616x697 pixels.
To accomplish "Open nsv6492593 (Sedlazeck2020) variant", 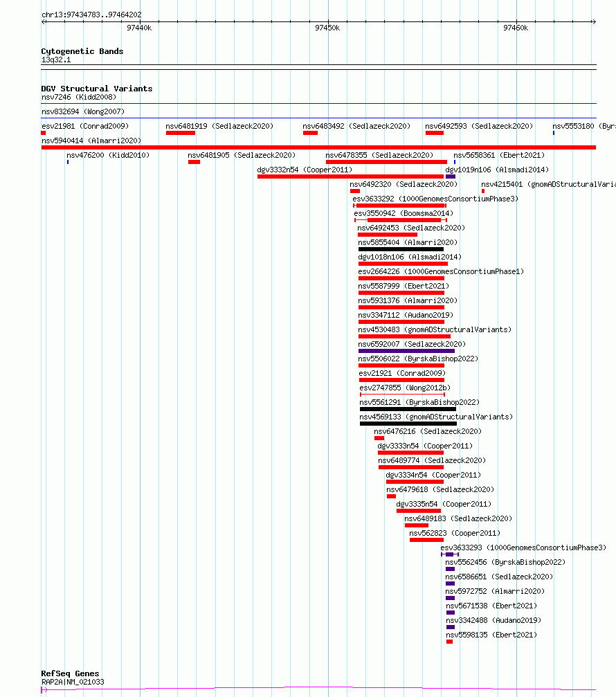I will pos(479,126).
